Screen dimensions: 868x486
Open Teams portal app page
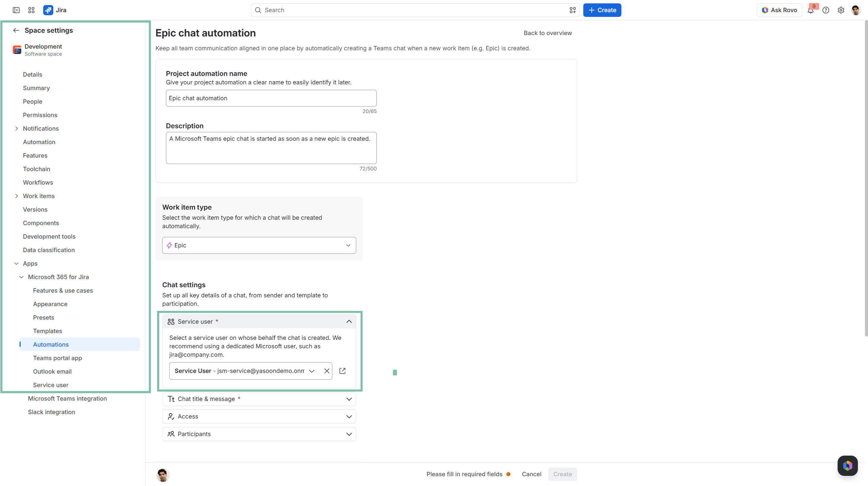(57, 358)
